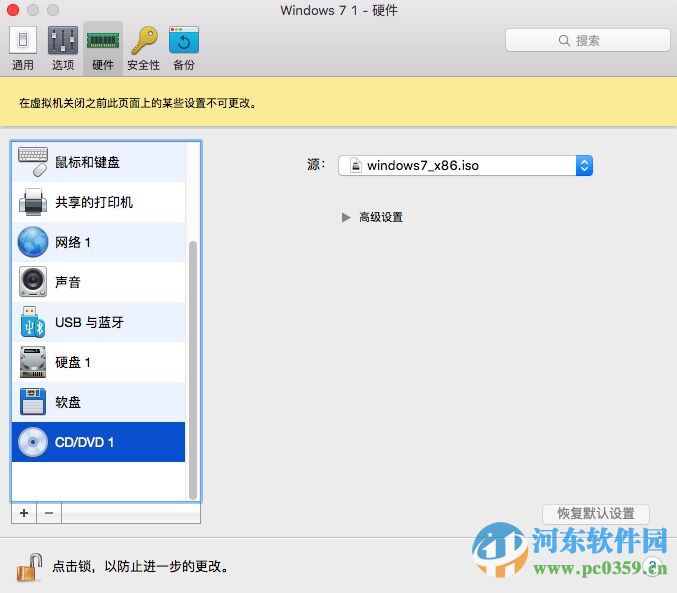Viewport: 677px width, 593px height.
Task: Remove selected device with minus button
Action: [49, 513]
